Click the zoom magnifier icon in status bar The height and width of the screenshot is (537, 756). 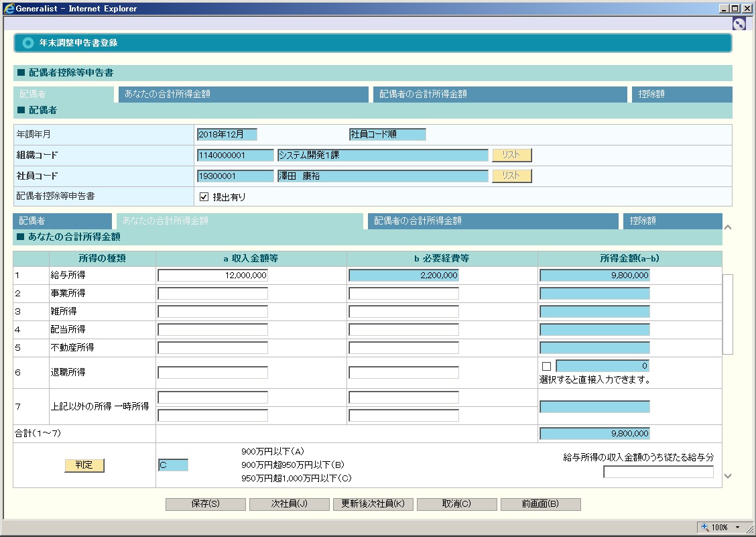click(x=704, y=528)
